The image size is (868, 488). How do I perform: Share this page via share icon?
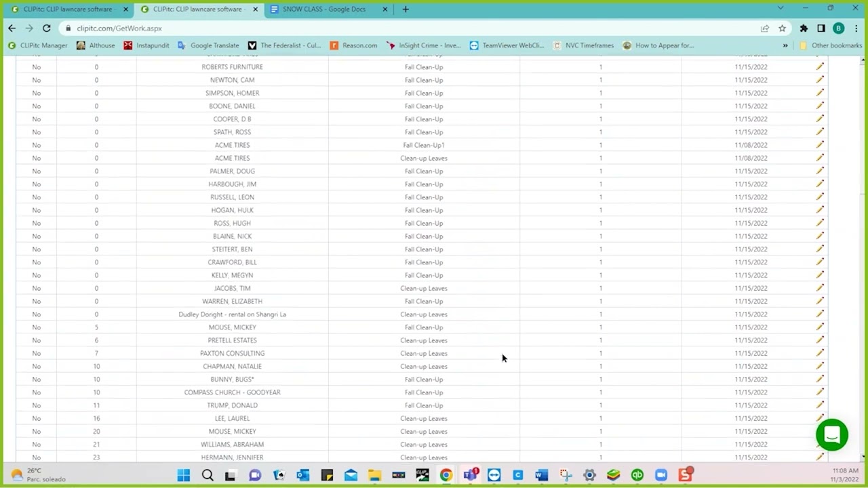pos(765,28)
